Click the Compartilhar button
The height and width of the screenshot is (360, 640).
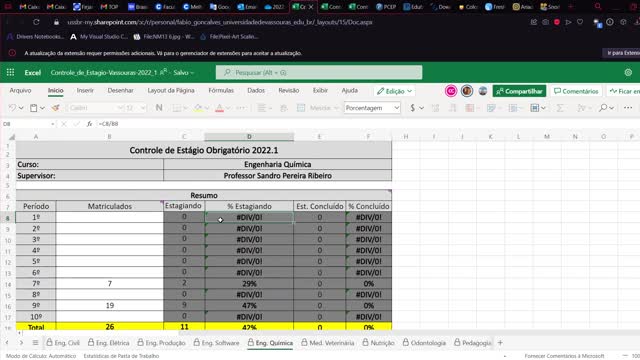click(519, 91)
